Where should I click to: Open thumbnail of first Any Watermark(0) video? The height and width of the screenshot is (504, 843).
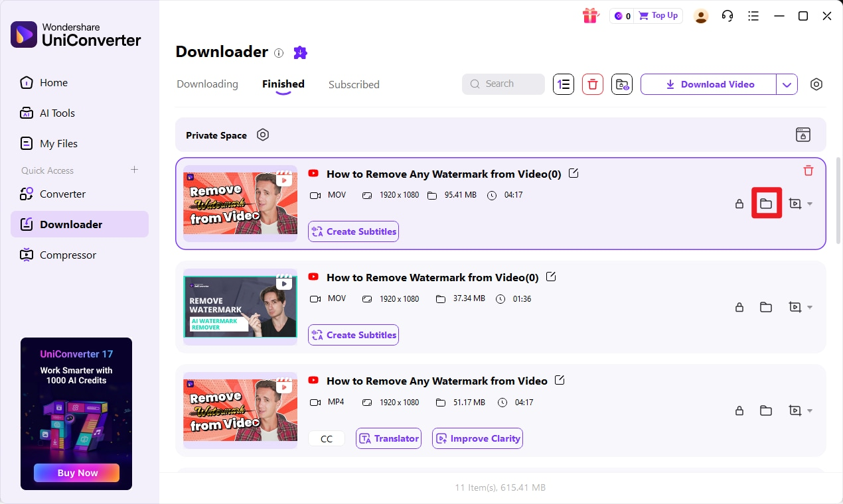[x=240, y=204]
